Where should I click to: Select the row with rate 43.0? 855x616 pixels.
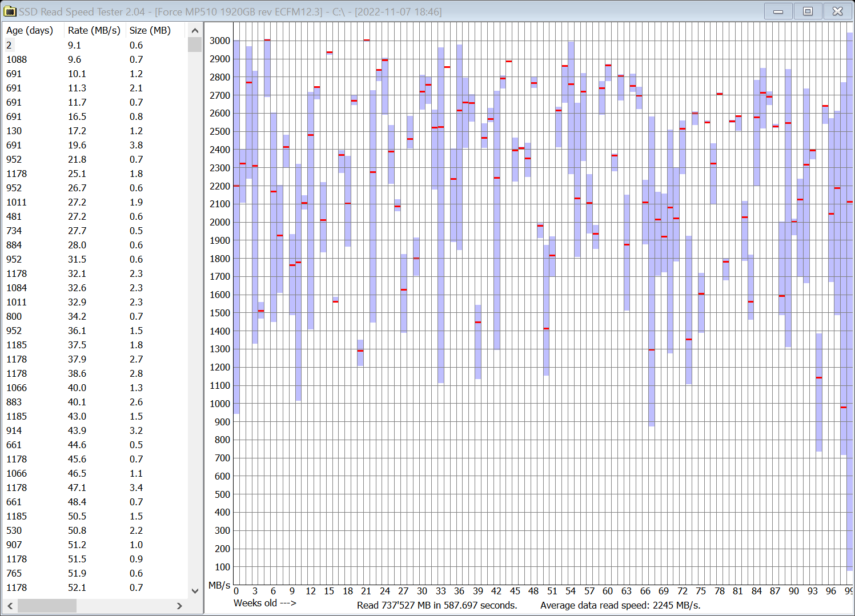tap(95, 416)
